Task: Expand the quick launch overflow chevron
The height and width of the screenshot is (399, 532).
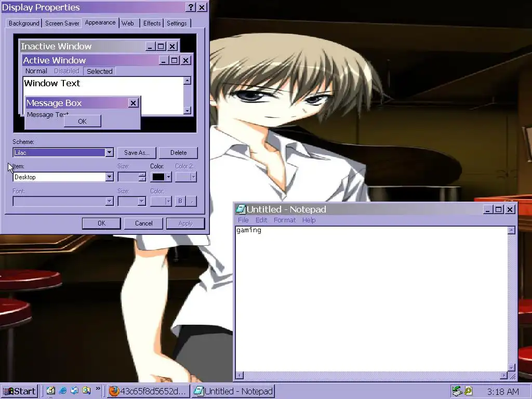Action: coord(98,389)
